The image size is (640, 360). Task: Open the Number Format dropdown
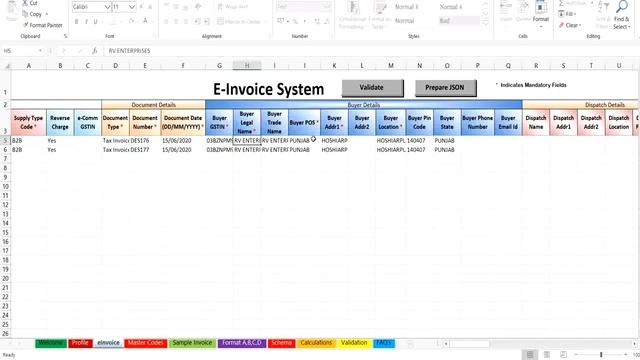327,7
